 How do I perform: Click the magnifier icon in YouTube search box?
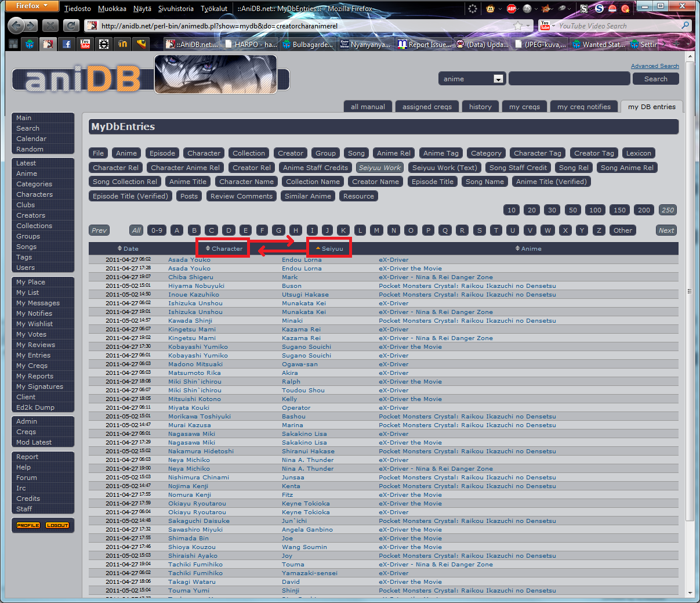coord(685,26)
